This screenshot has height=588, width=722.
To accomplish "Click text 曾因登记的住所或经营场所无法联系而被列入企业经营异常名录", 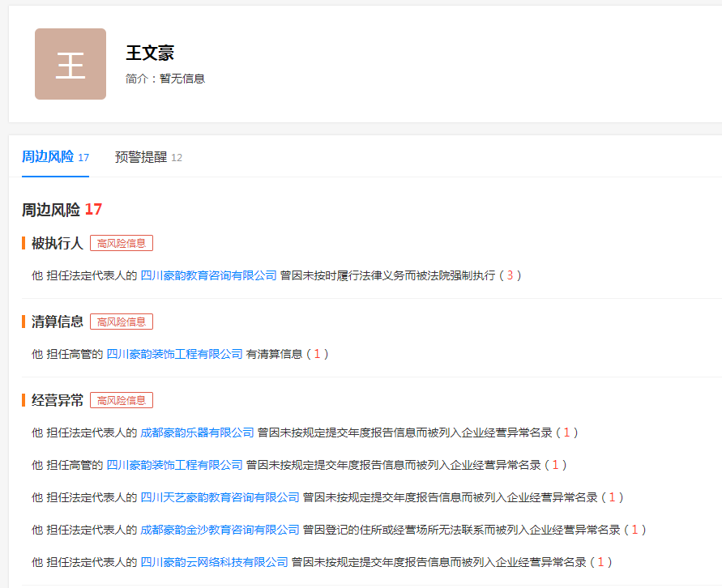I will pos(461,530).
